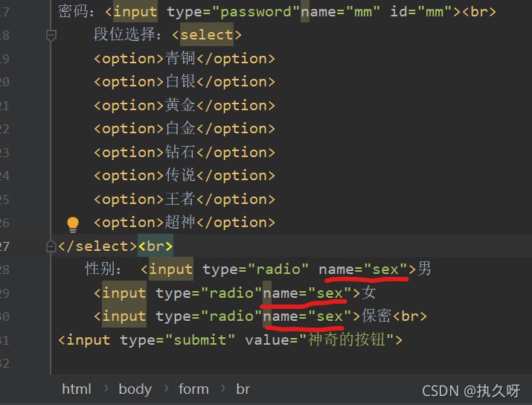
Task: Click the option line containing 黄金
Action: click(x=185, y=105)
